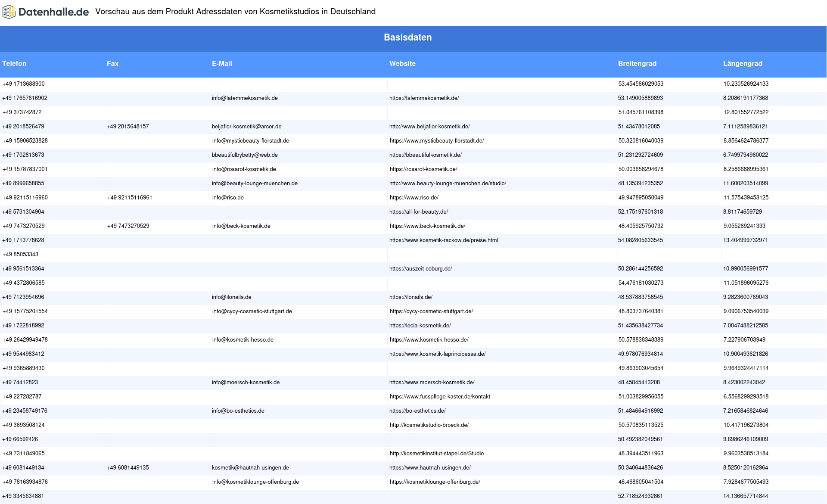Open https://cycy-cosmetic-stuttgart.de/ website cell

point(431,311)
